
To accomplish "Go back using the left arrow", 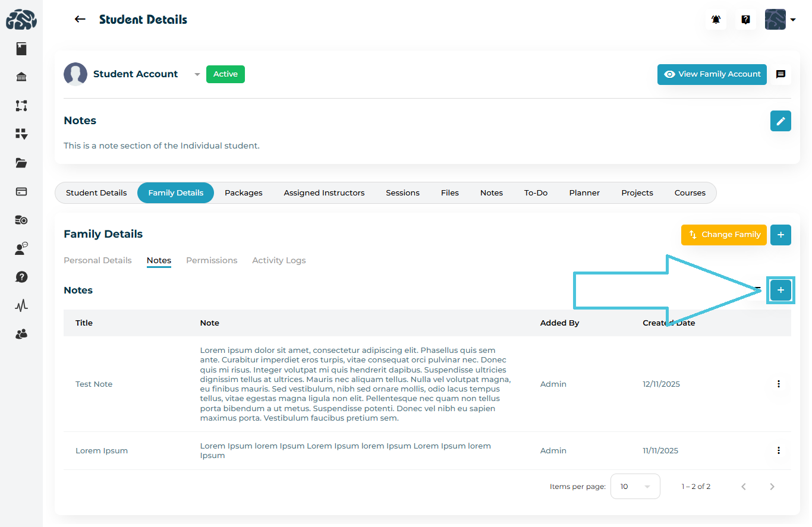I will pyautogui.click(x=80, y=20).
